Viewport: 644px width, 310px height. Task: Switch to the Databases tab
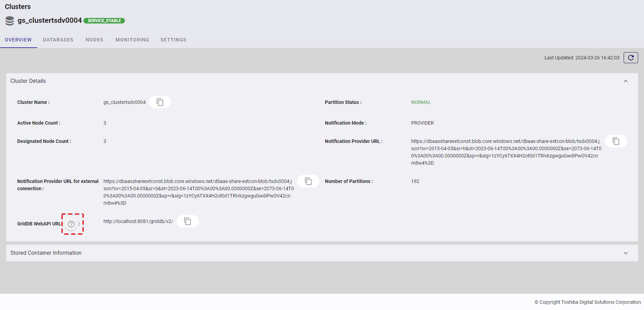click(x=58, y=40)
